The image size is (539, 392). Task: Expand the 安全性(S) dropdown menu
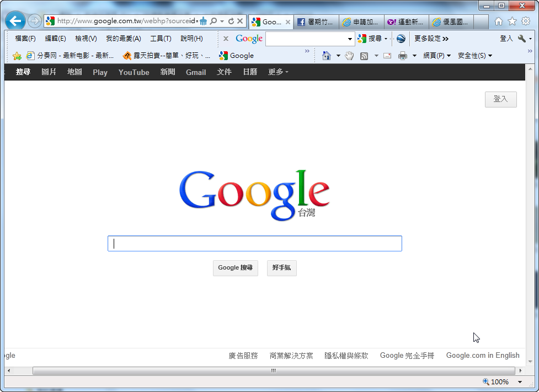[474, 56]
